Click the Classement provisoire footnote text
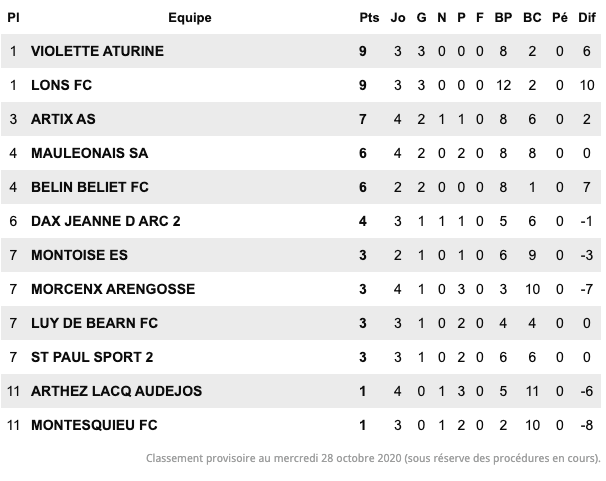606x481 pixels. tap(373, 458)
